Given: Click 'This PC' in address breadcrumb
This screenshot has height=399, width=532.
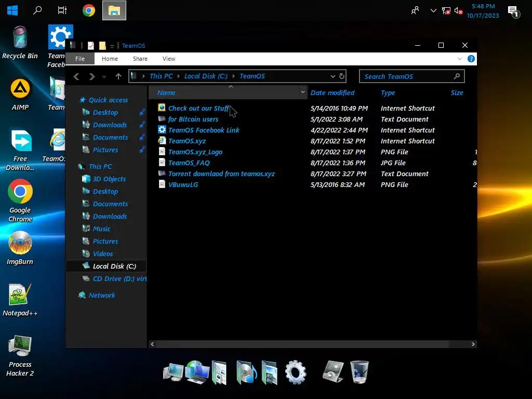Looking at the screenshot, I should tap(161, 76).
